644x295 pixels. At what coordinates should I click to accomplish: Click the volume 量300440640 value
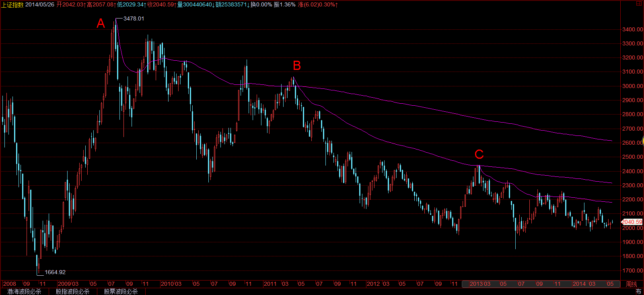tap(196, 4)
